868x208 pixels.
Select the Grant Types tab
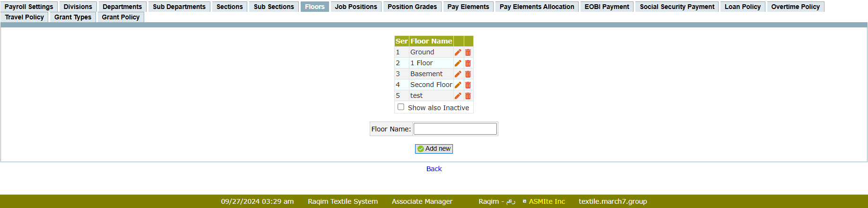73,17
